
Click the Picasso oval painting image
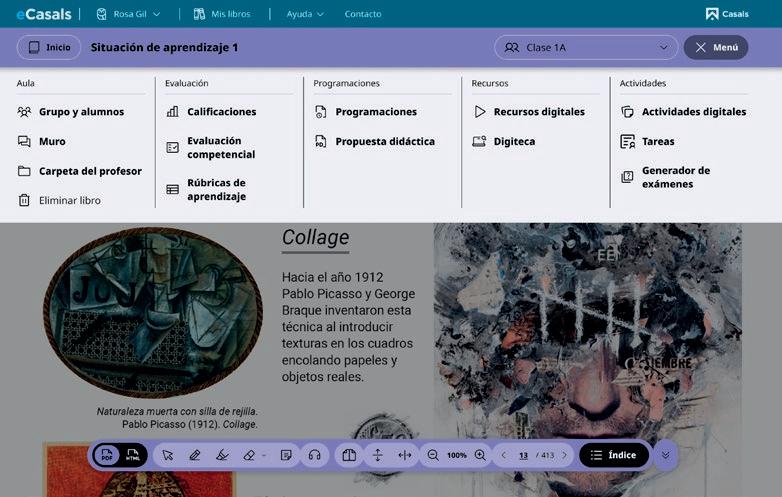(x=153, y=313)
